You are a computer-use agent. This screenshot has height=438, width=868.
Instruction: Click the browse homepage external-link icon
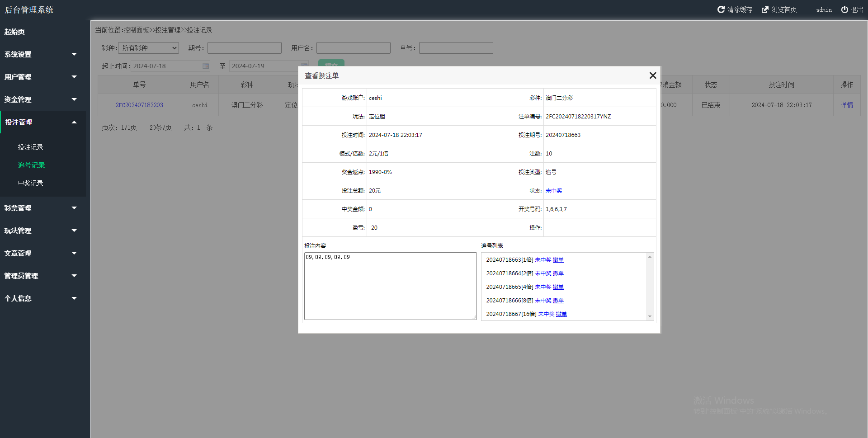[765, 9]
